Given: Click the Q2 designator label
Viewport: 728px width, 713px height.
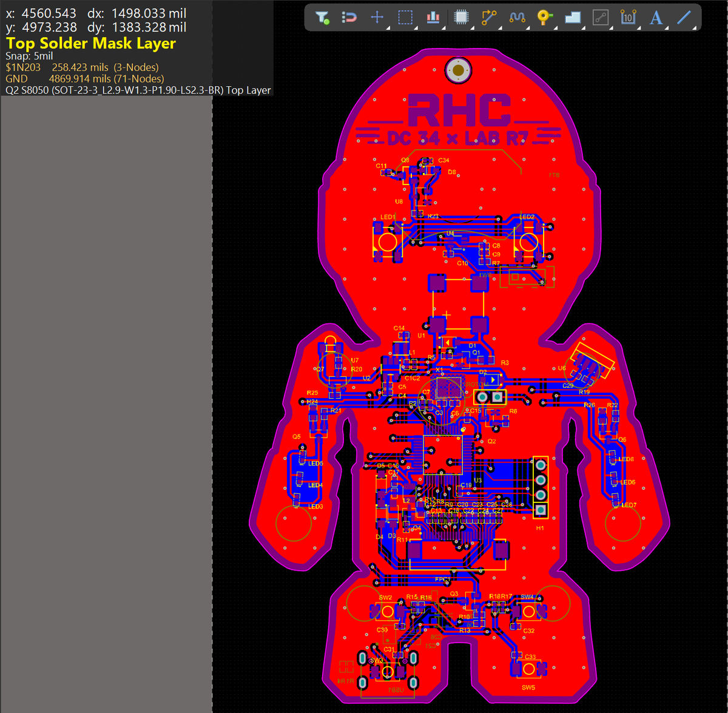Looking at the screenshot, I should [x=491, y=441].
